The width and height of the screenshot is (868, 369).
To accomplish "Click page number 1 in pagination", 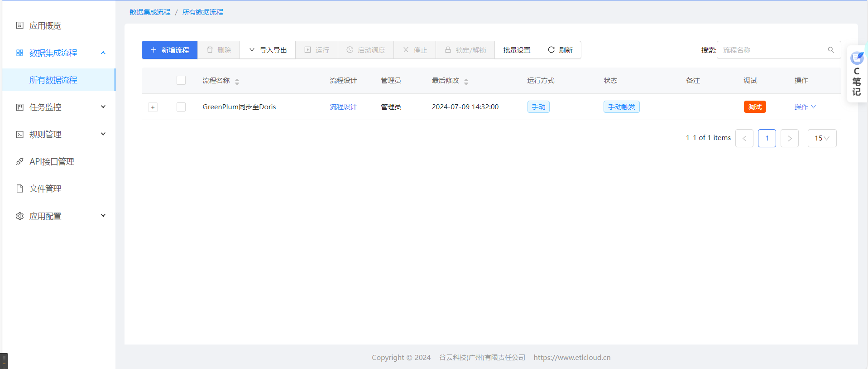I will [767, 138].
